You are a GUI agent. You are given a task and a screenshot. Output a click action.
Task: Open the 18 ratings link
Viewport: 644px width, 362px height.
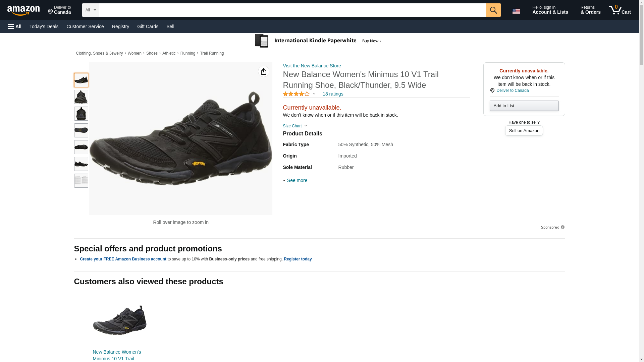(x=333, y=94)
